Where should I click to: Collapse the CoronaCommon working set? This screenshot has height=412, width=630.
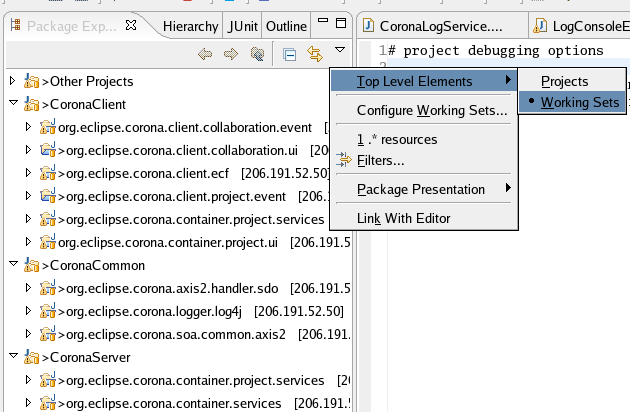pyautogui.click(x=14, y=264)
